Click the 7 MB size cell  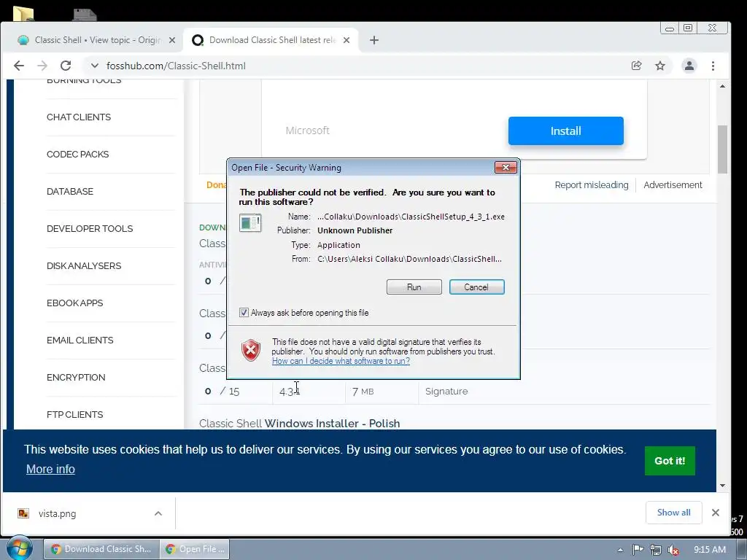[x=363, y=392]
